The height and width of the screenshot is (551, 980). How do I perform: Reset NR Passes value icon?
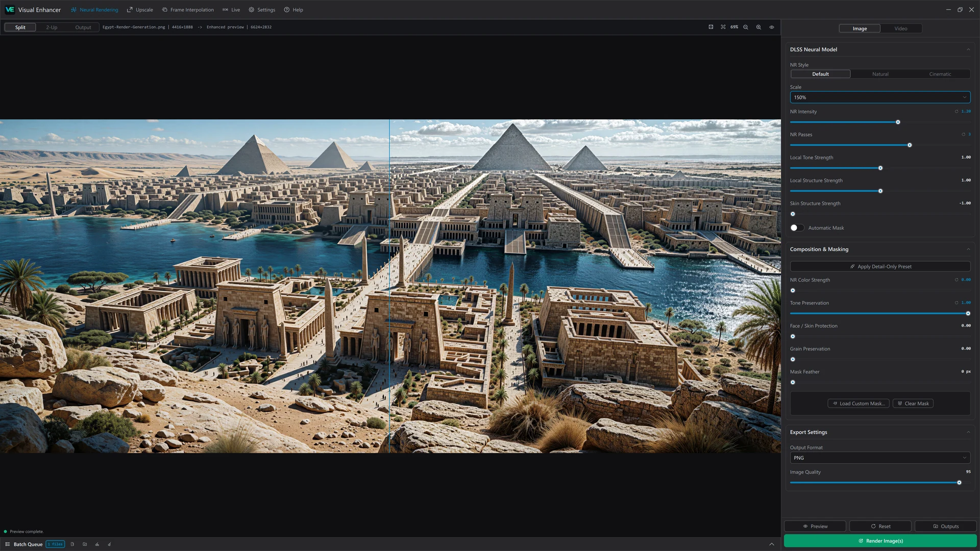pos(964,135)
